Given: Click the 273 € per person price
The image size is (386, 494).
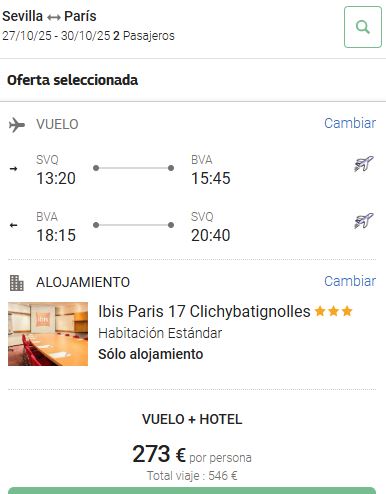Looking at the screenshot, I should click(192, 455).
